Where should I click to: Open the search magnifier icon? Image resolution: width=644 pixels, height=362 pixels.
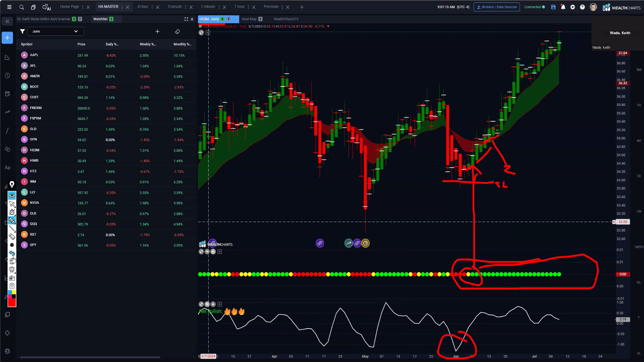click(21, 7)
